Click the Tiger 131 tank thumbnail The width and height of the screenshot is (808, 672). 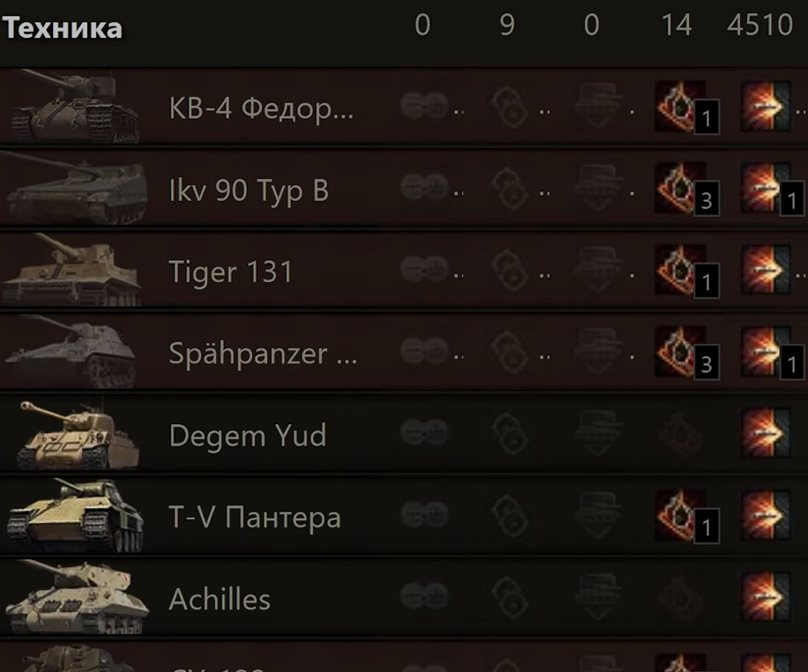[x=72, y=270]
